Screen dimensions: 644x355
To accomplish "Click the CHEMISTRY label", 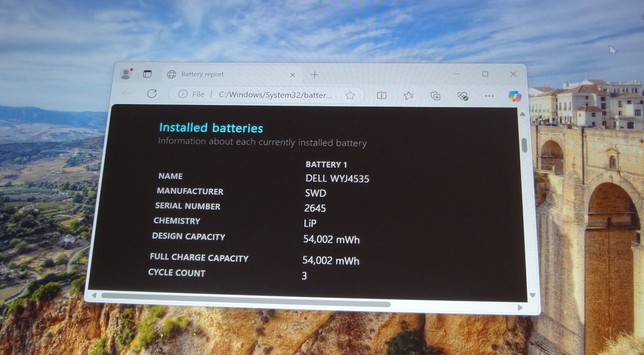I will pos(177,221).
